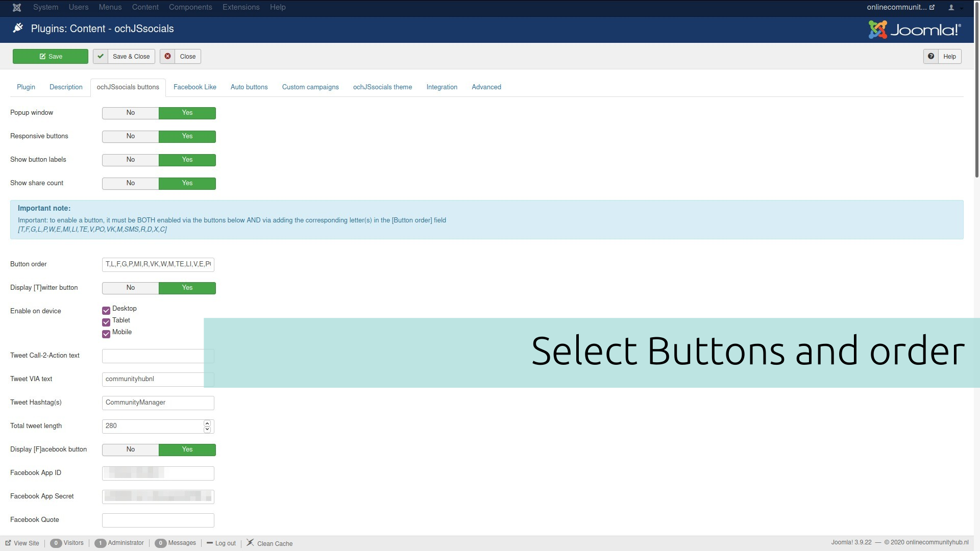This screenshot has width=980, height=551.
Task: Open the Extensions menu
Action: (x=241, y=7)
